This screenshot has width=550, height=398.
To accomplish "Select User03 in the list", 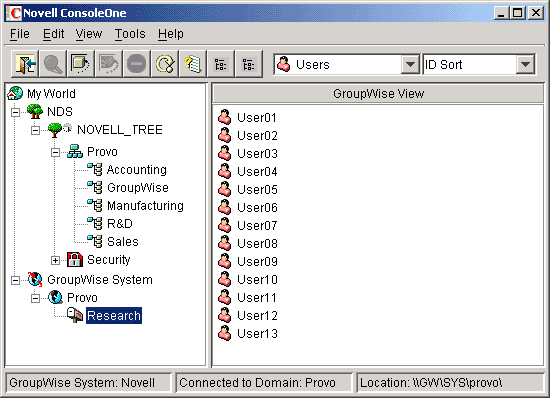I will click(x=257, y=153).
